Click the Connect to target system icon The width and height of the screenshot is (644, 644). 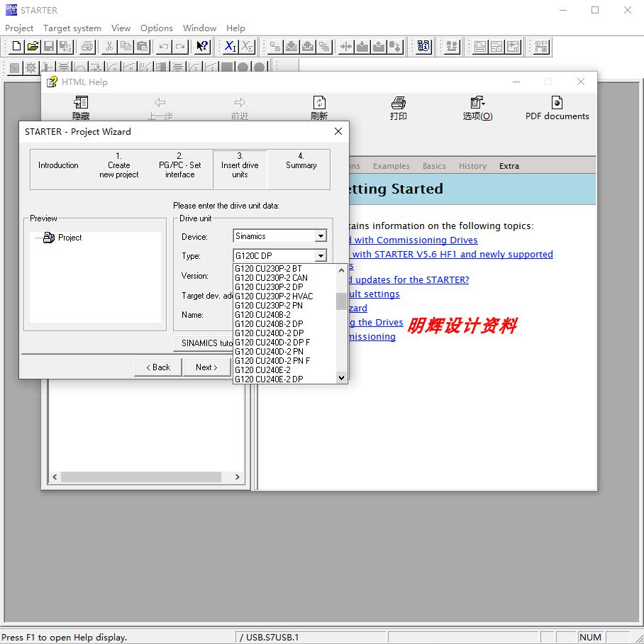274,46
